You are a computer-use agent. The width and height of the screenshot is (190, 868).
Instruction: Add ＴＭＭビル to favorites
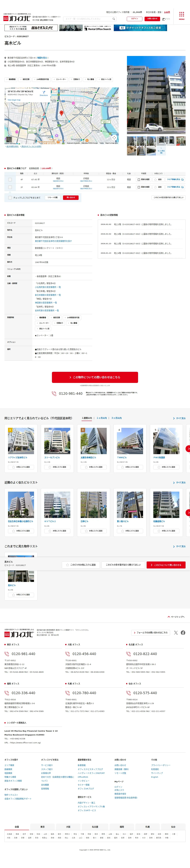coord(130,467)
